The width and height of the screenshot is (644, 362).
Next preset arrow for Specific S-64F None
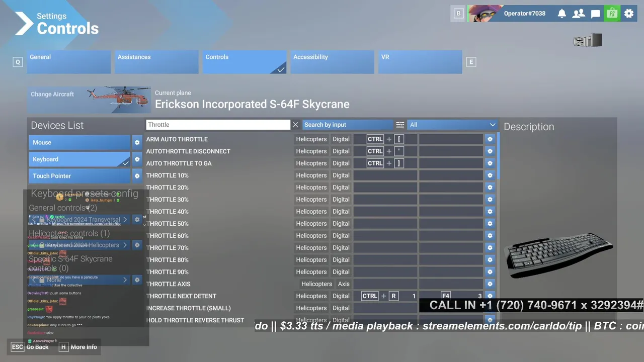click(x=125, y=280)
